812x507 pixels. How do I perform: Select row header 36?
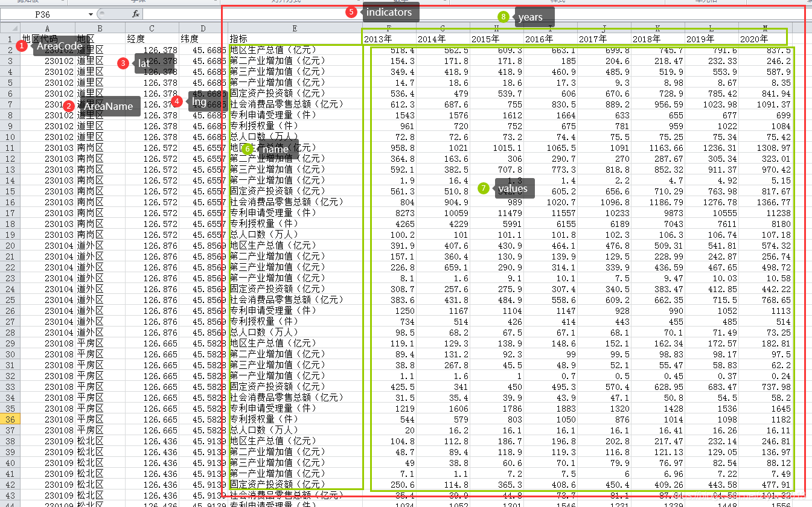(x=10, y=419)
